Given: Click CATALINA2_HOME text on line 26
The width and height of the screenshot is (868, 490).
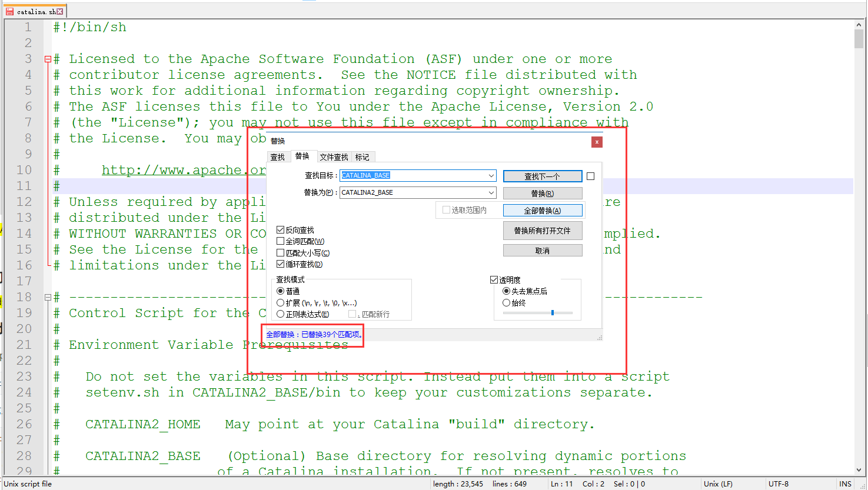Looking at the screenshot, I should [143, 424].
